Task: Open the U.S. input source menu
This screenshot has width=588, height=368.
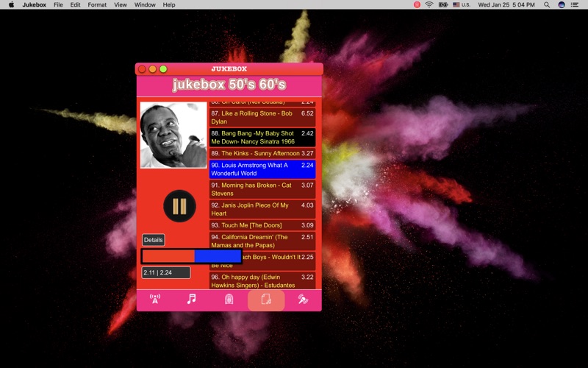Action: (462, 4)
